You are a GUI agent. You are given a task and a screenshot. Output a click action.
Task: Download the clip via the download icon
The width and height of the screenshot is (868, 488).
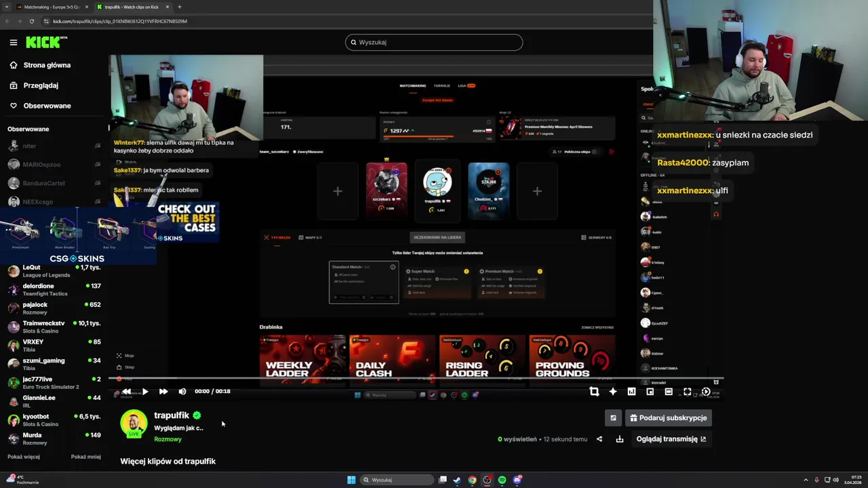pyautogui.click(x=620, y=439)
